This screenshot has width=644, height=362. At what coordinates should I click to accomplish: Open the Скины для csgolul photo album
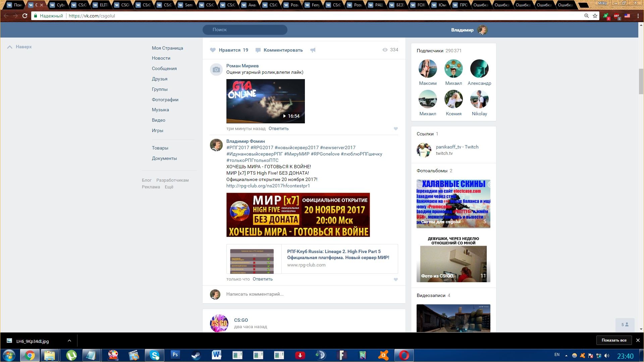point(453,204)
